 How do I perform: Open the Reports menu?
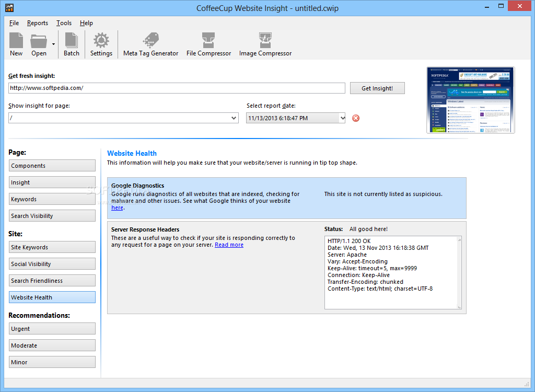tap(38, 23)
